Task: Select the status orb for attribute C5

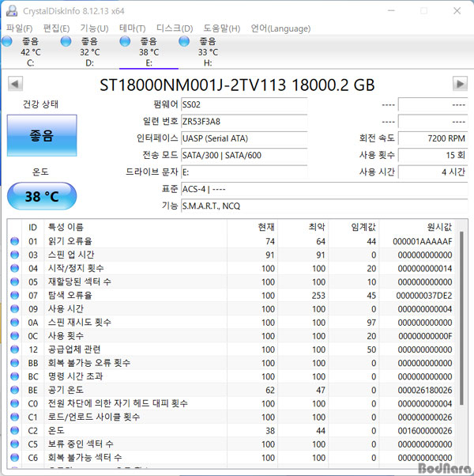Action: pyautogui.click(x=14, y=444)
